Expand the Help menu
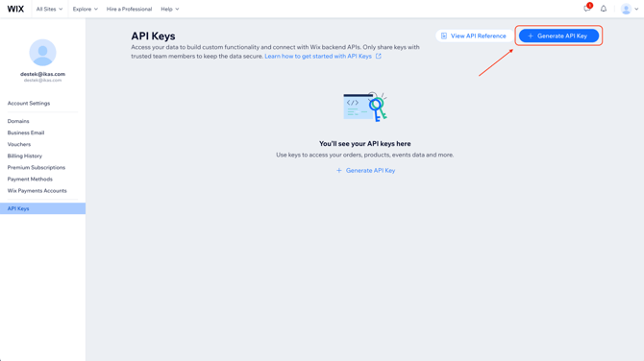Viewport: 644px width, 361px height. [169, 9]
